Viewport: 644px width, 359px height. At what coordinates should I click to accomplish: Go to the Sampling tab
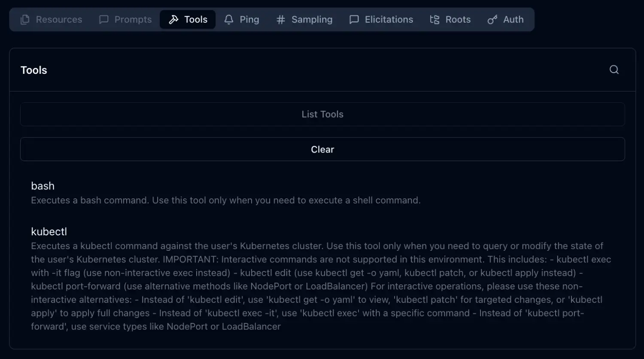point(312,20)
